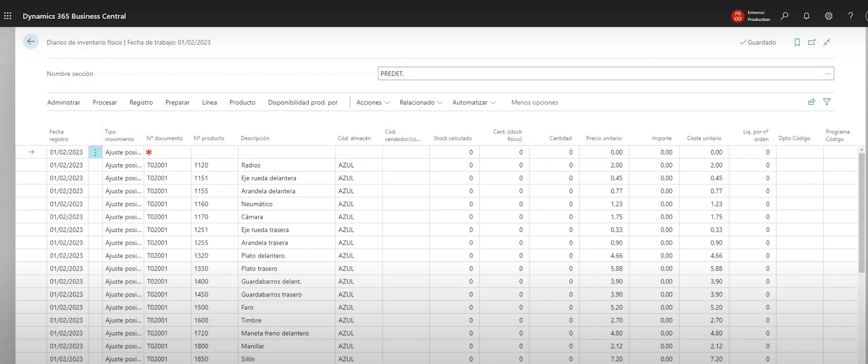Open the Preparar menu
This screenshot has width=868, height=364.
click(x=177, y=102)
